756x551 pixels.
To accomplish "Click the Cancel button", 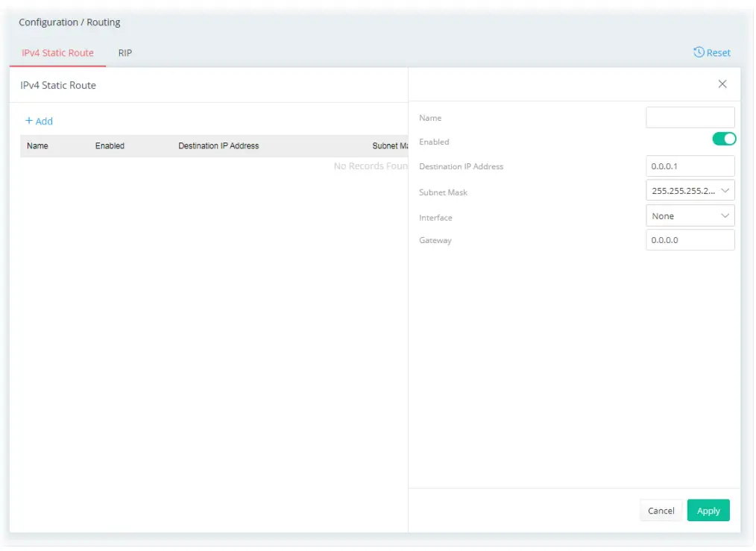I will [661, 511].
